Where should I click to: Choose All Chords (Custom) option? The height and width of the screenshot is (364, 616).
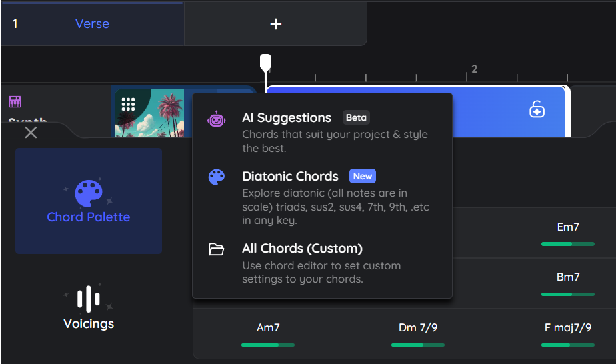[322, 263]
